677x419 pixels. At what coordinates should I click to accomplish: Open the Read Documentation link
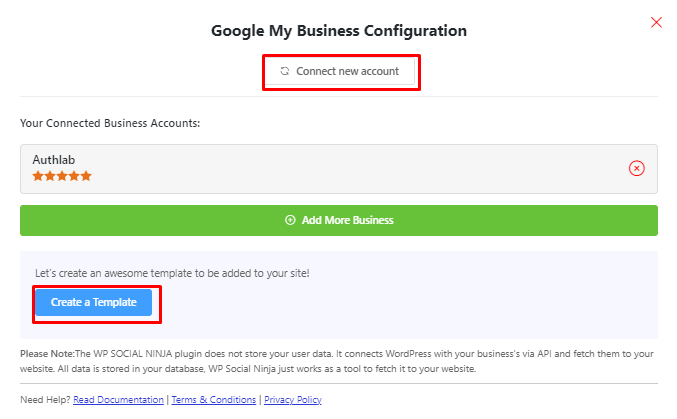coord(118,400)
